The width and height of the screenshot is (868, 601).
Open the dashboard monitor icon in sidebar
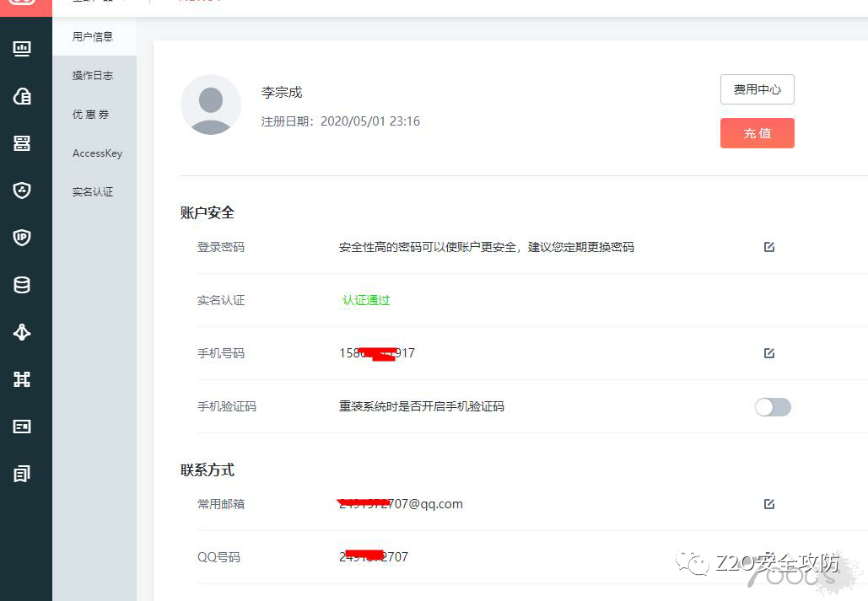point(22,49)
